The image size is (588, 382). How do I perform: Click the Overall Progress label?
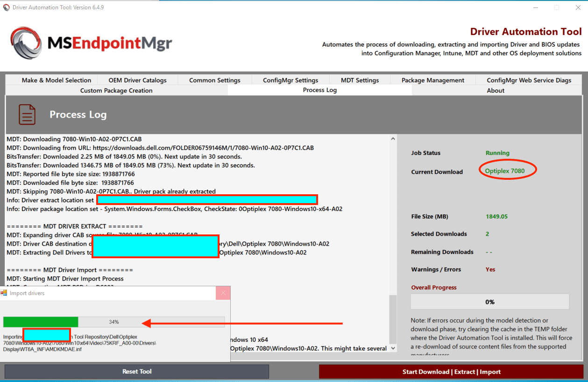pos(434,288)
